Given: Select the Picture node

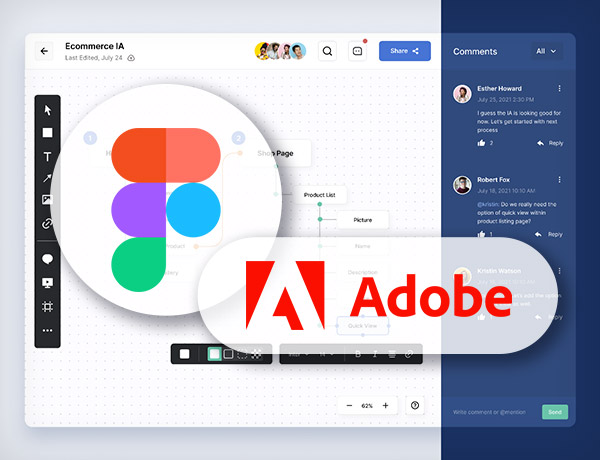Looking at the screenshot, I should point(363,220).
